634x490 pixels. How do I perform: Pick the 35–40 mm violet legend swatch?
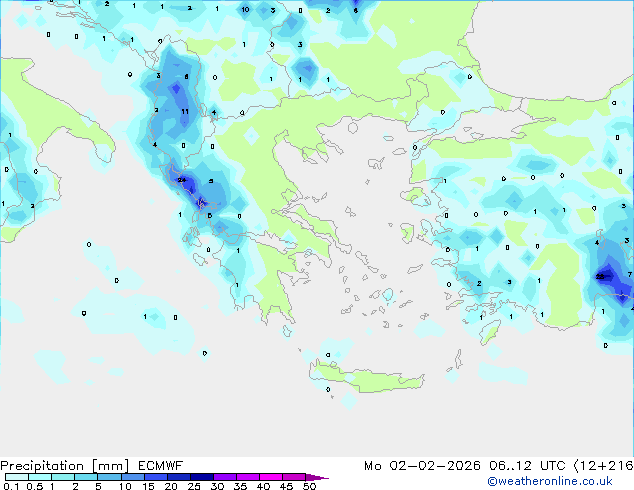point(247,477)
